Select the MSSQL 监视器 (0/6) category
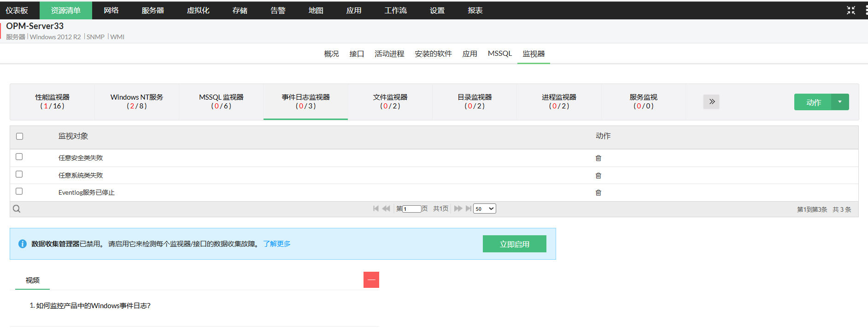The width and height of the screenshot is (868, 328). (221, 101)
